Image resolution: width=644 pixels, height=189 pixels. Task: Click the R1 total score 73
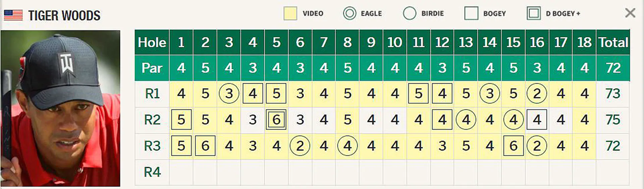pyautogui.click(x=613, y=94)
